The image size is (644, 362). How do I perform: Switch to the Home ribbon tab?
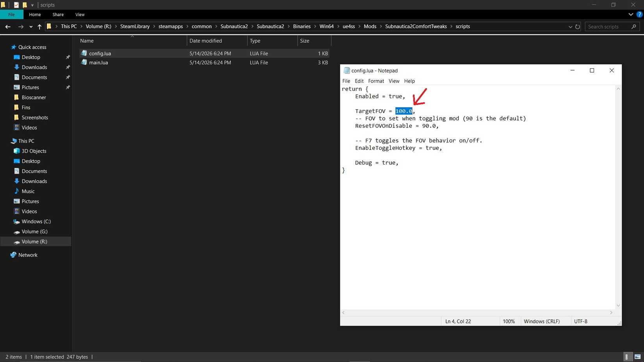(x=35, y=14)
